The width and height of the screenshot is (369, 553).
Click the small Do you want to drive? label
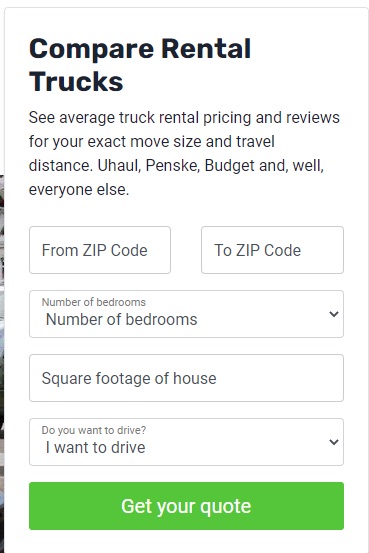(x=93, y=430)
